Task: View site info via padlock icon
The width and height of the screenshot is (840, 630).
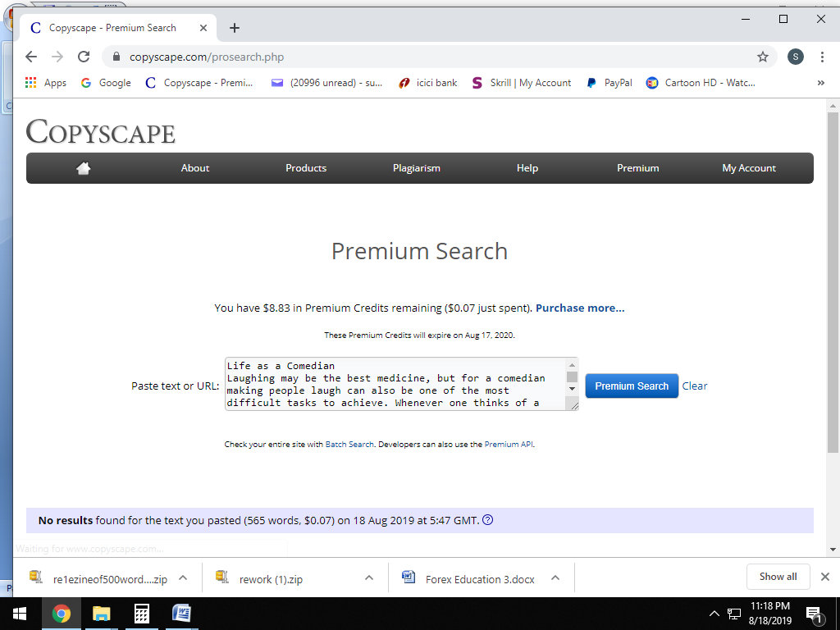Action: pos(116,57)
